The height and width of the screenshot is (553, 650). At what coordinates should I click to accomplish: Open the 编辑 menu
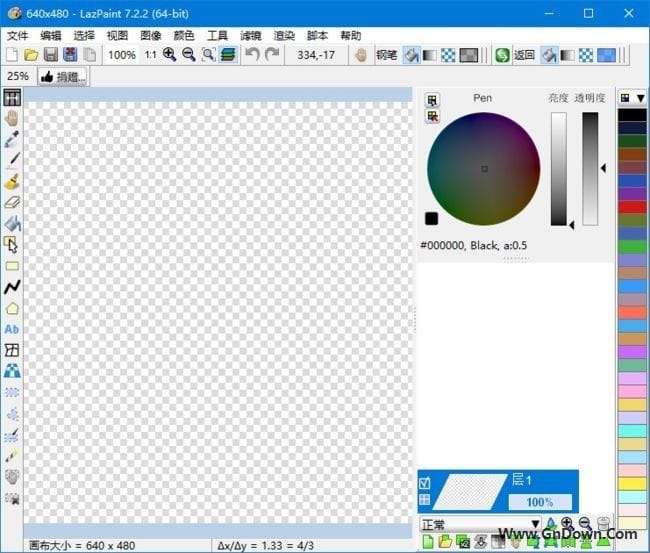point(51,36)
